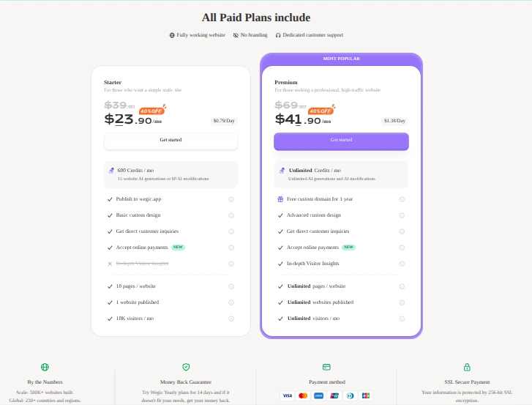Click the lock icon above SSL Secure Payment

(x=467, y=367)
